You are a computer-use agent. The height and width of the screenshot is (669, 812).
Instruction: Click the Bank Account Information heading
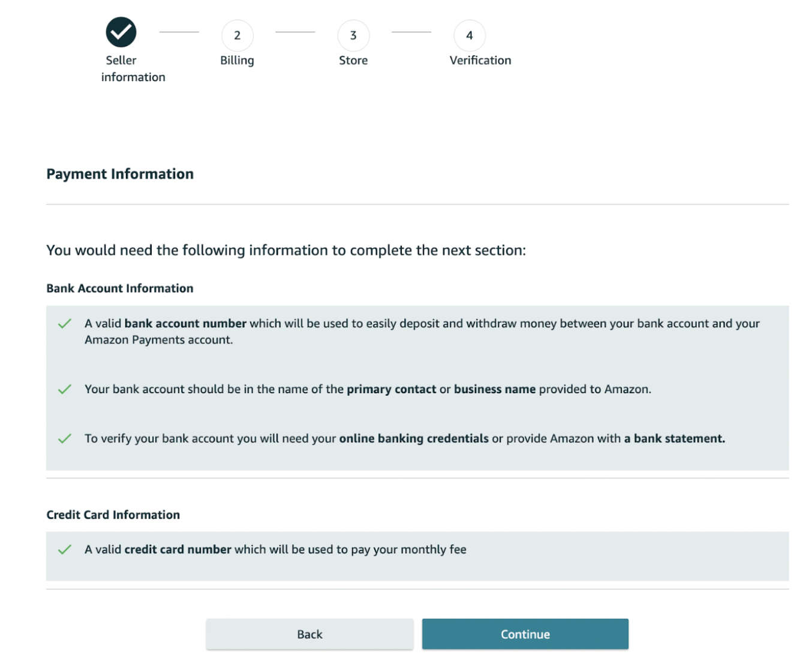[120, 288]
